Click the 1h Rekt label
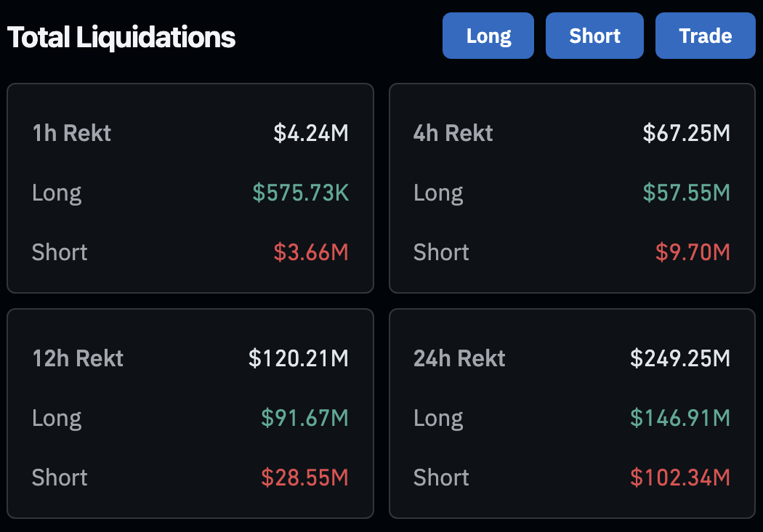Screen dimensions: 763x532 click(x=71, y=134)
